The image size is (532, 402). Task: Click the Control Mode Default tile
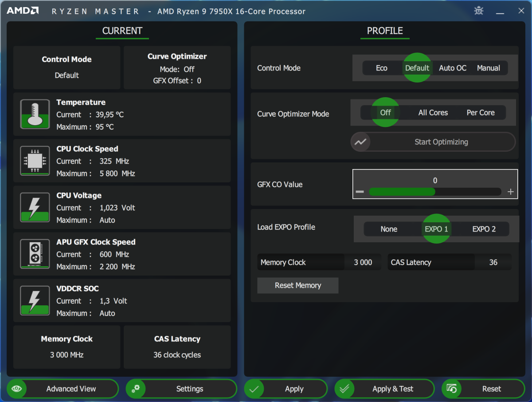click(x=67, y=67)
